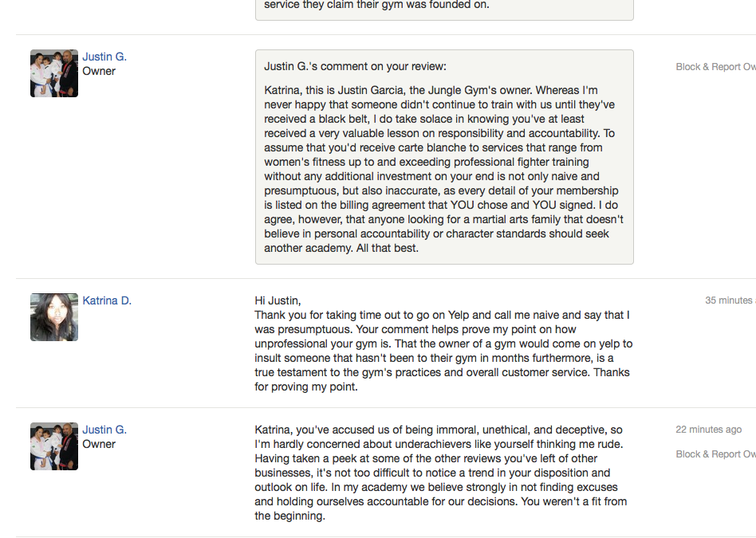Click the "22 minutes ago" timestamp
The width and height of the screenshot is (756, 538).
[x=708, y=430]
